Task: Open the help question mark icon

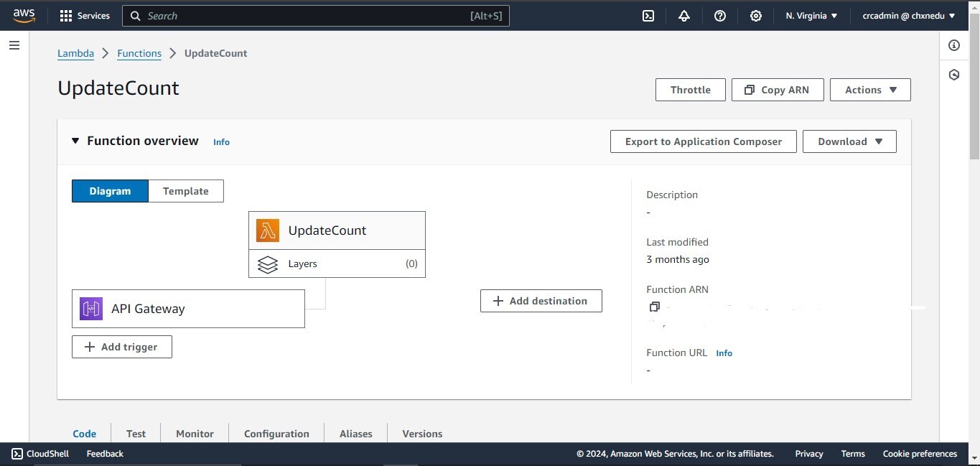Action: coord(720,16)
